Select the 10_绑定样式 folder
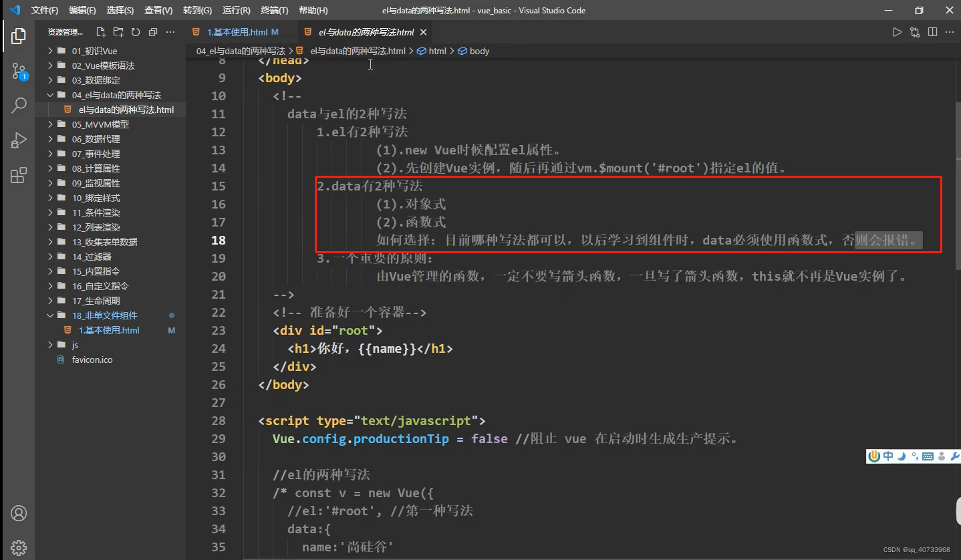The width and height of the screenshot is (961, 560). pyautogui.click(x=110, y=198)
